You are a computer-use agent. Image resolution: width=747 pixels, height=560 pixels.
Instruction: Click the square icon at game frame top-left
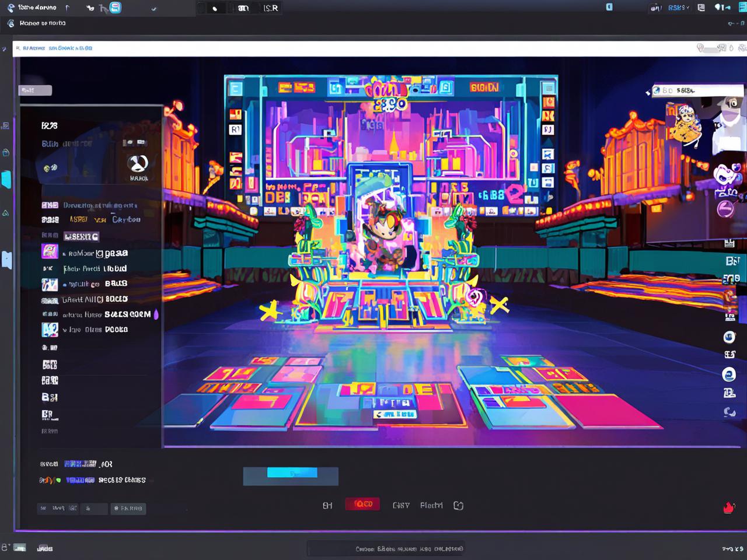(235, 88)
